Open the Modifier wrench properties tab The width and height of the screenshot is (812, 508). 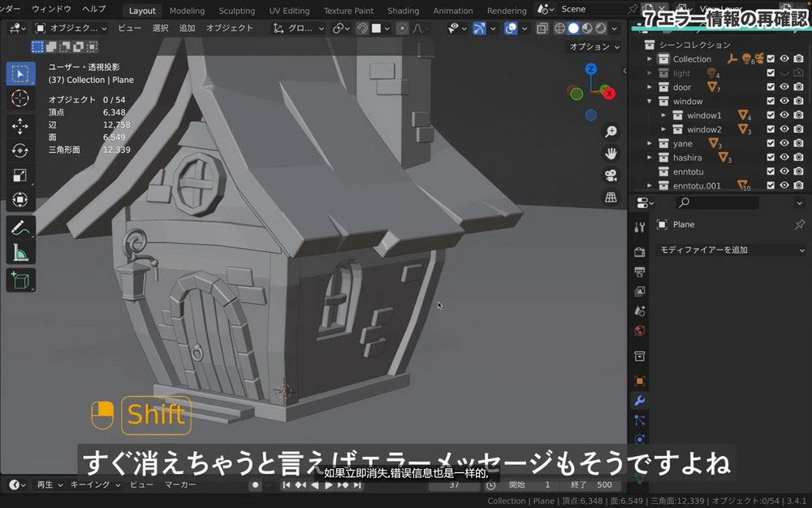640,401
